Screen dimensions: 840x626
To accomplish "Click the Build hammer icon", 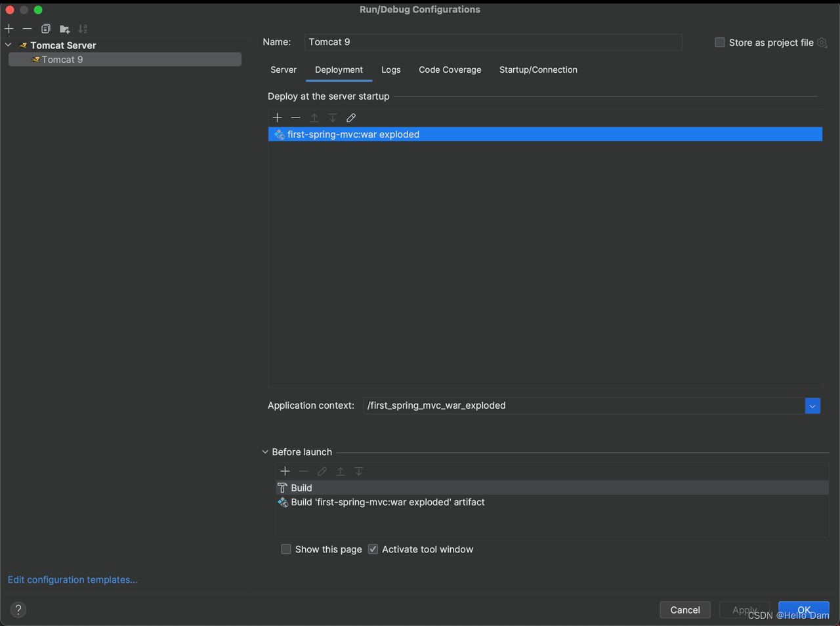I will (283, 488).
